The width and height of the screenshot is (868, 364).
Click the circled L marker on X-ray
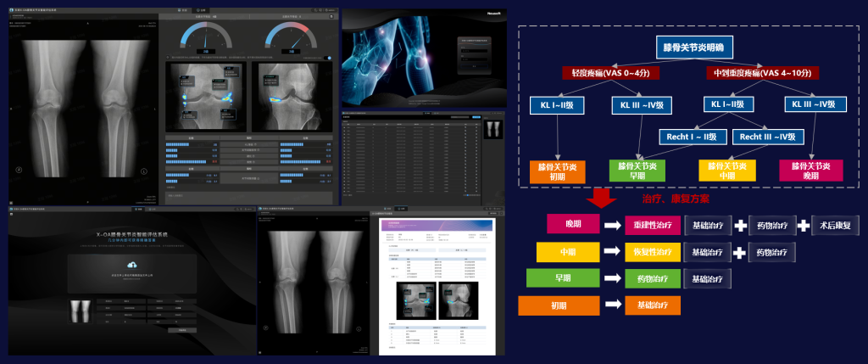pos(143,171)
